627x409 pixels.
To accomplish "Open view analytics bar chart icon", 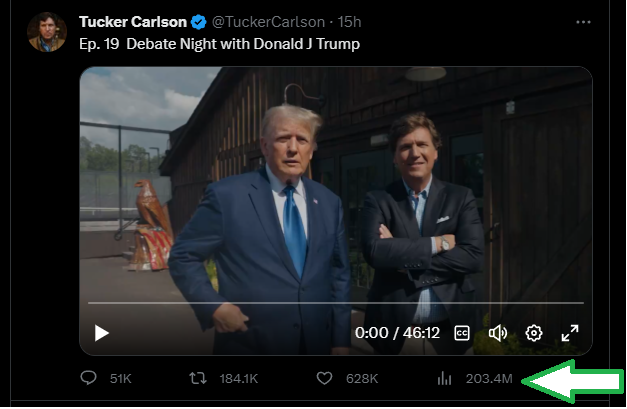I will [445, 379].
